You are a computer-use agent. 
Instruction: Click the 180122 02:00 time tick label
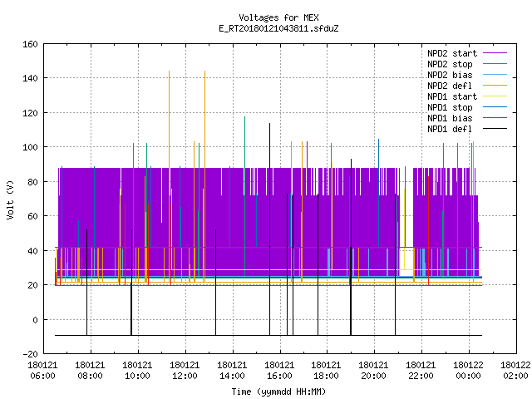point(515,371)
